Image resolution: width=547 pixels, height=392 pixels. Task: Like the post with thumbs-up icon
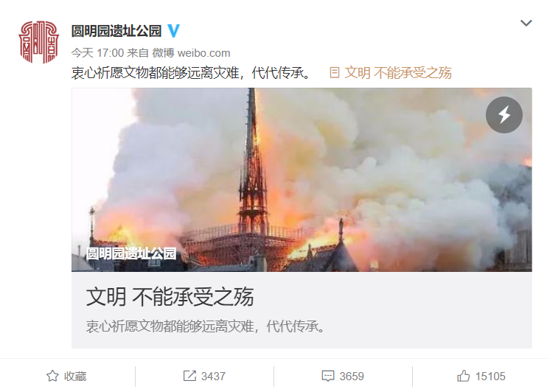pyautogui.click(x=463, y=376)
